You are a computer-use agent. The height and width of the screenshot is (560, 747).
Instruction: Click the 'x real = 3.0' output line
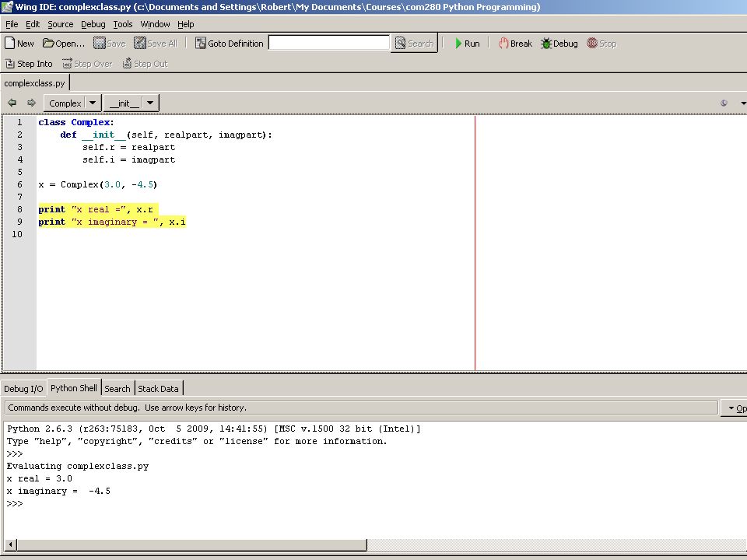40,478
